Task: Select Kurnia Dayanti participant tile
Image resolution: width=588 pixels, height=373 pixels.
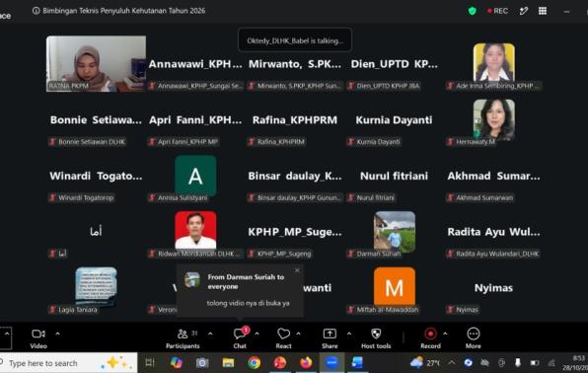Action: coord(394,120)
